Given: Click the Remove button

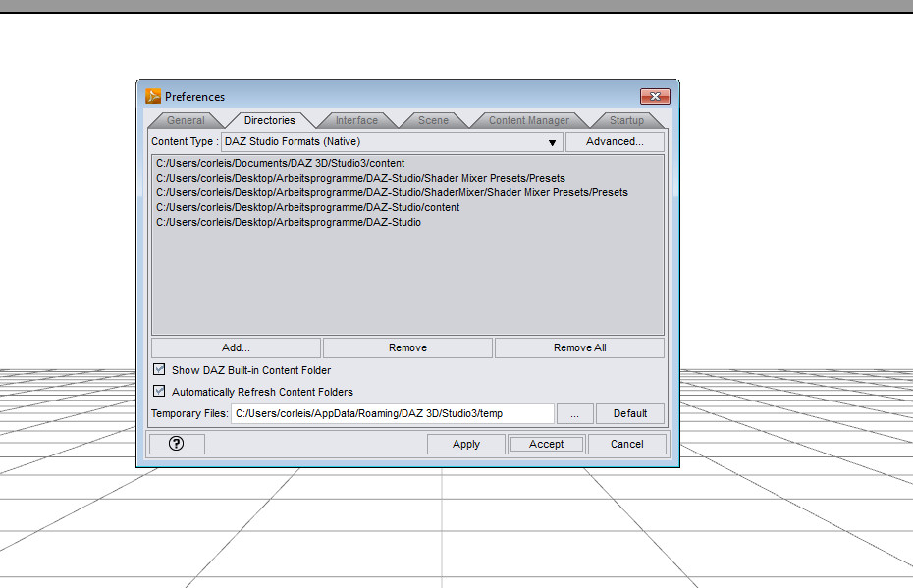Looking at the screenshot, I should coord(407,347).
